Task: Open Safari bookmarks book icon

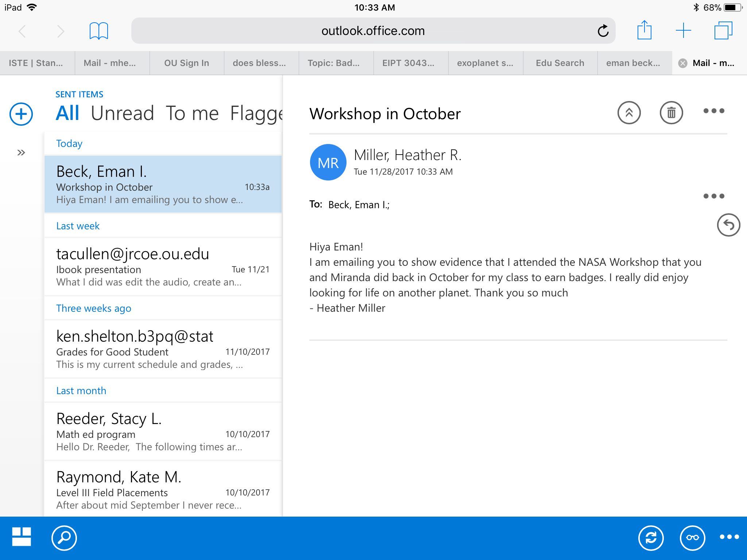Action: tap(98, 31)
